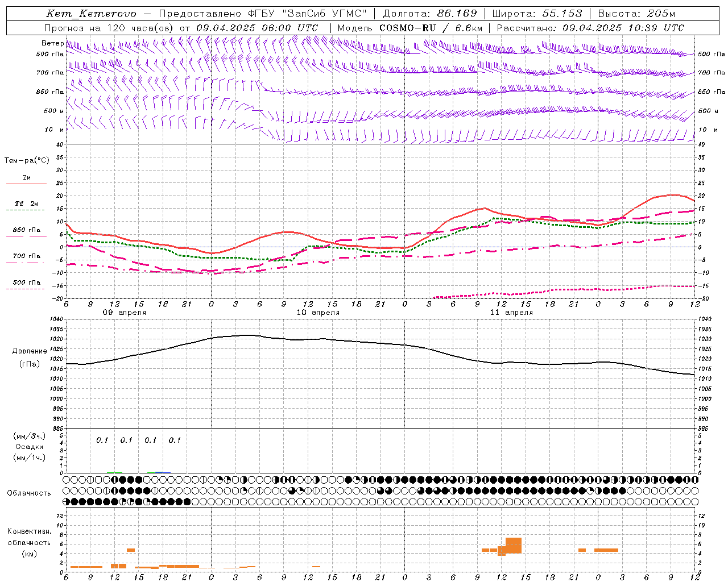Select the Модель COSMO-RU / 6.6км text

pyautogui.click(x=410, y=28)
